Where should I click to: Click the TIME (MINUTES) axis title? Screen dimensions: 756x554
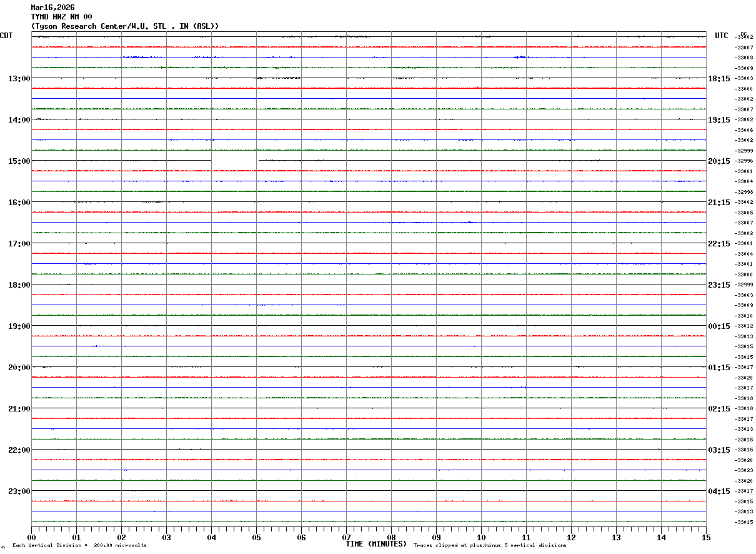pyautogui.click(x=376, y=544)
